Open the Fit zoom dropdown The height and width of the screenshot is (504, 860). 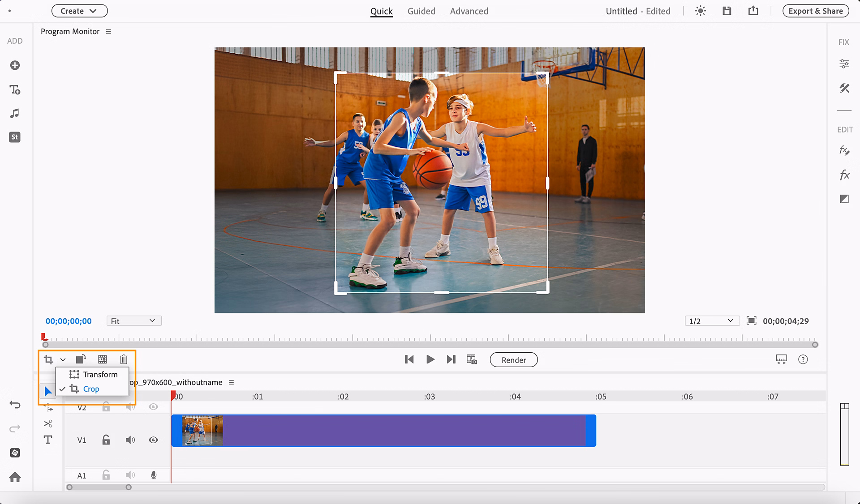pos(133,320)
